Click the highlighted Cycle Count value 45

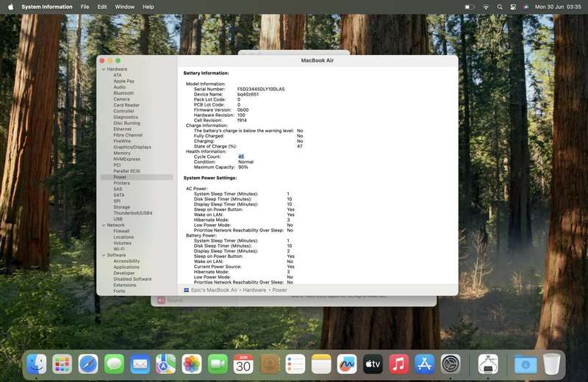point(241,156)
